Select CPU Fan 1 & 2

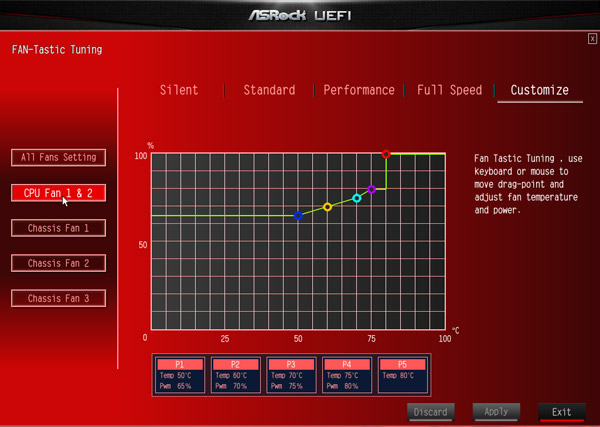tap(59, 193)
